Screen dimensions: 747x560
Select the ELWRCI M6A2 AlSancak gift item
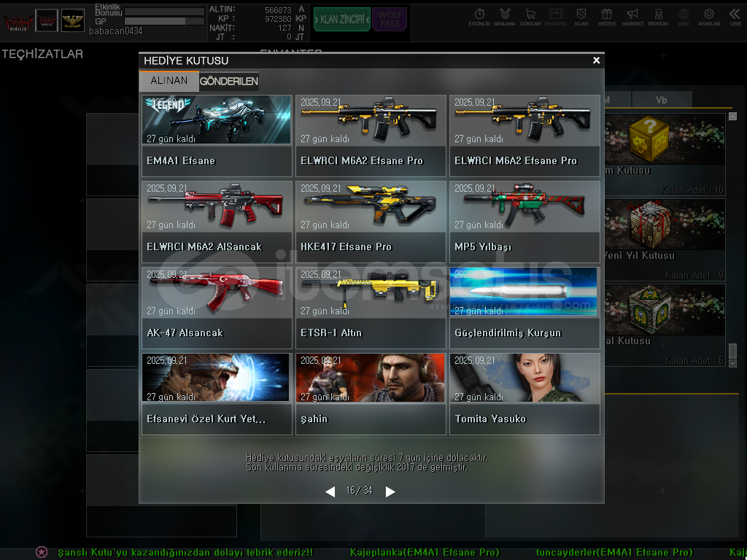click(x=217, y=222)
